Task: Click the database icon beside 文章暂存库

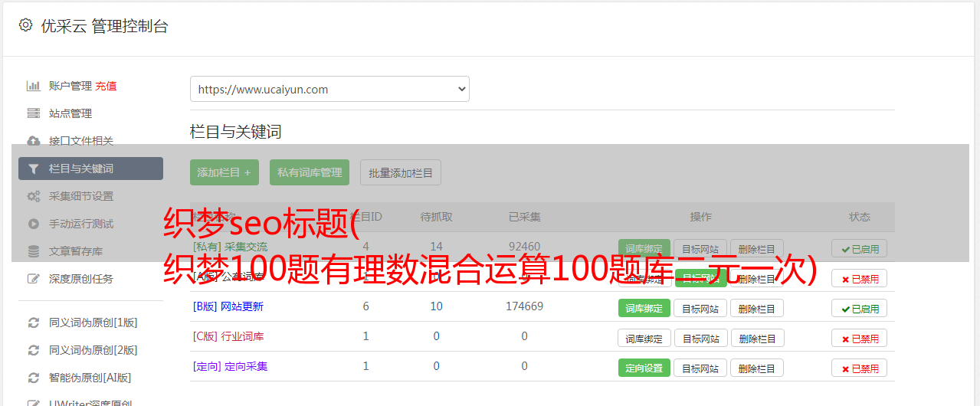Action: (x=33, y=251)
